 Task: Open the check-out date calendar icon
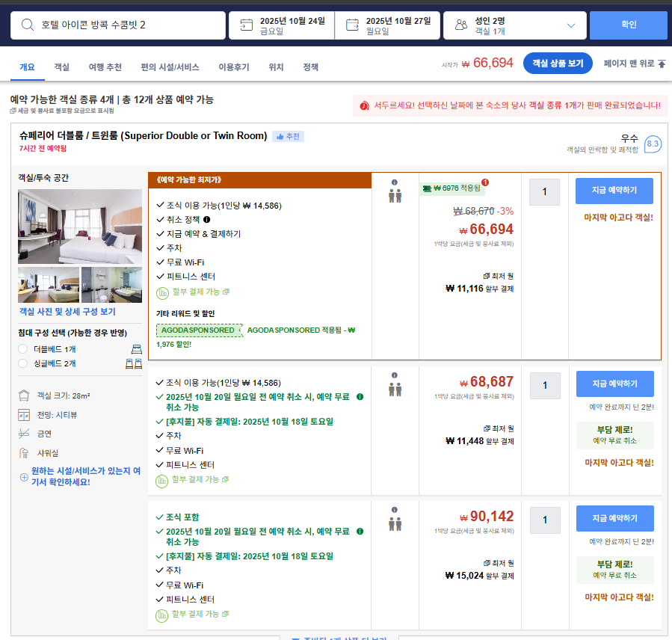(x=351, y=25)
